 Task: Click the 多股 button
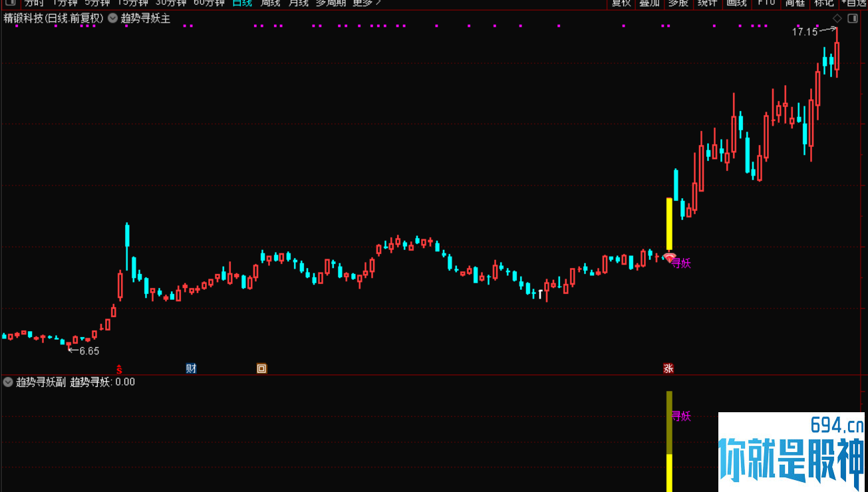(678, 3)
